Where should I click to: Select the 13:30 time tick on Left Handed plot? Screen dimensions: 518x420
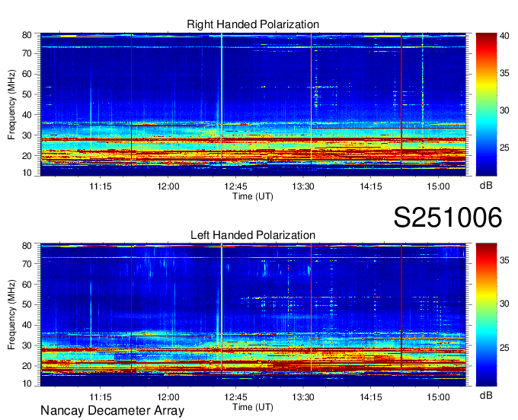(303, 396)
